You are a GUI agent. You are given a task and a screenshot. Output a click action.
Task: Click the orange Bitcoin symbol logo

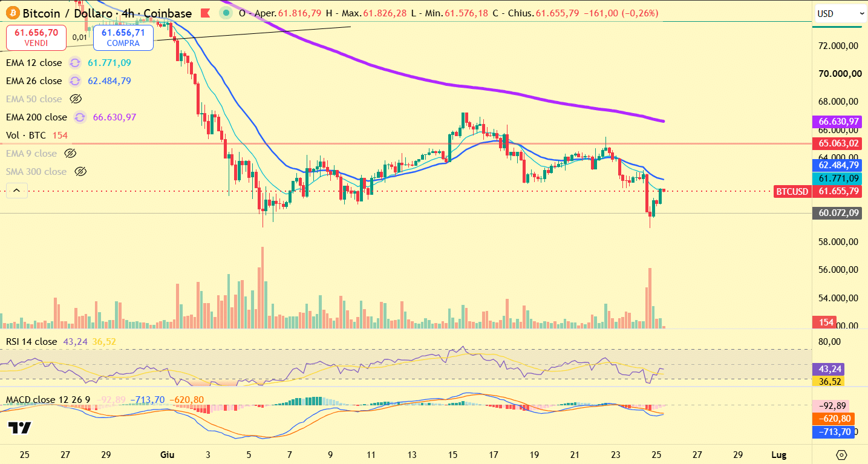point(12,13)
